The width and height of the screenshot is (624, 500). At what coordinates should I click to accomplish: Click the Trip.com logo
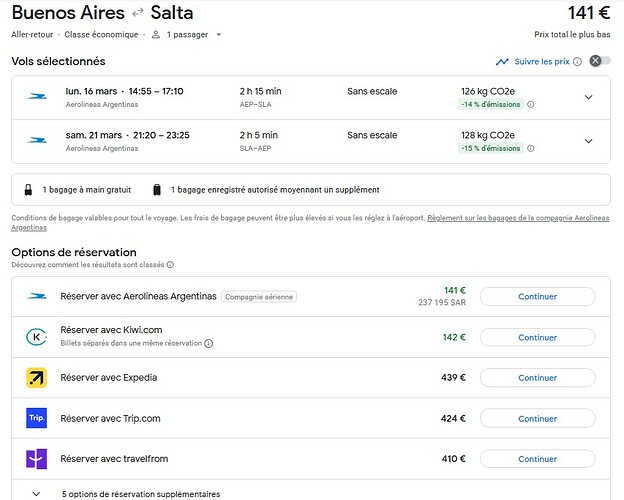pos(36,418)
